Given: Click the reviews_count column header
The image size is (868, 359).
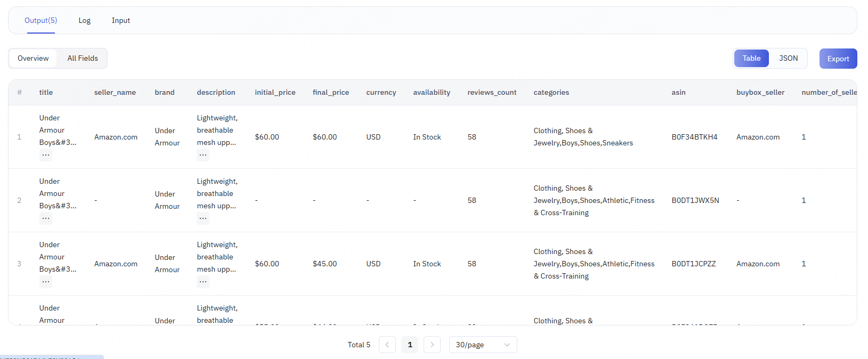Looking at the screenshot, I should pos(492,92).
